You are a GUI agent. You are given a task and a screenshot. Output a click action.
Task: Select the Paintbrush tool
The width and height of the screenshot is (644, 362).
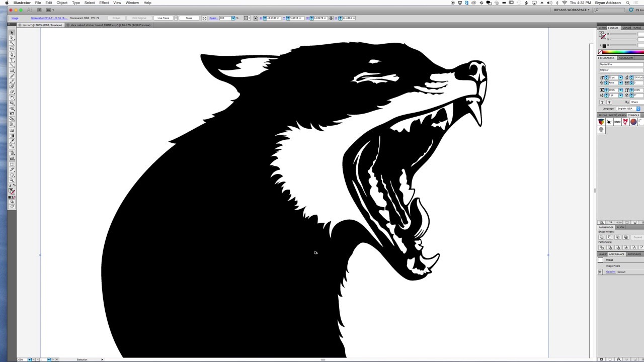coord(12,76)
